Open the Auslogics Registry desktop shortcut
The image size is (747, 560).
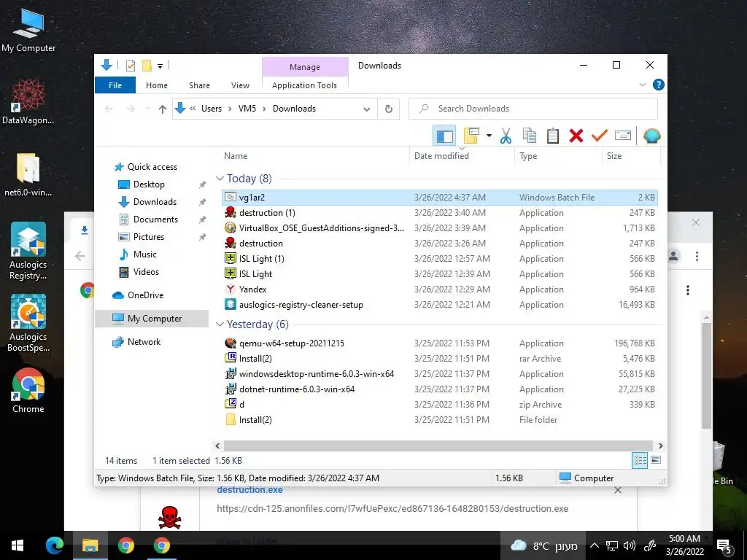pos(28,252)
